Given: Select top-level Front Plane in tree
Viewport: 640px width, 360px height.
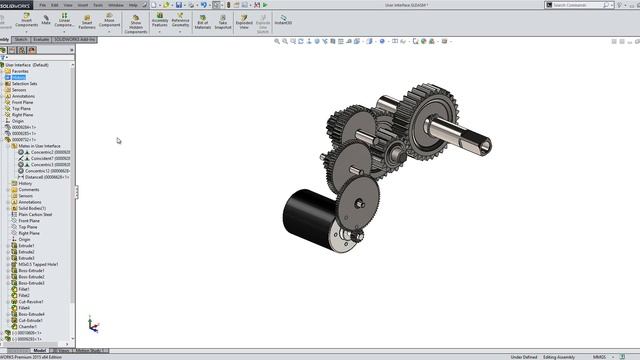Looking at the screenshot, I should [x=22, y=102].
